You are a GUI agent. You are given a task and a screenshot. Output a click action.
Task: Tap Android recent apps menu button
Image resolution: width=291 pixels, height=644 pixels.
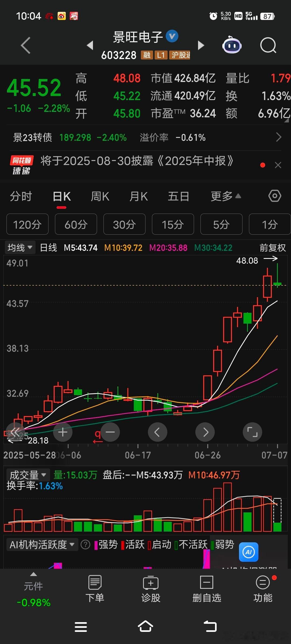[81, 627]
